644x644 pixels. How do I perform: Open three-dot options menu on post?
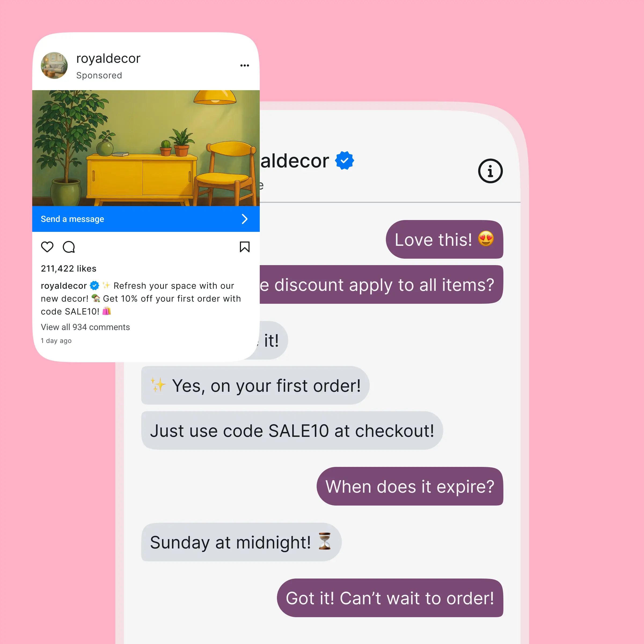(245, 65)
